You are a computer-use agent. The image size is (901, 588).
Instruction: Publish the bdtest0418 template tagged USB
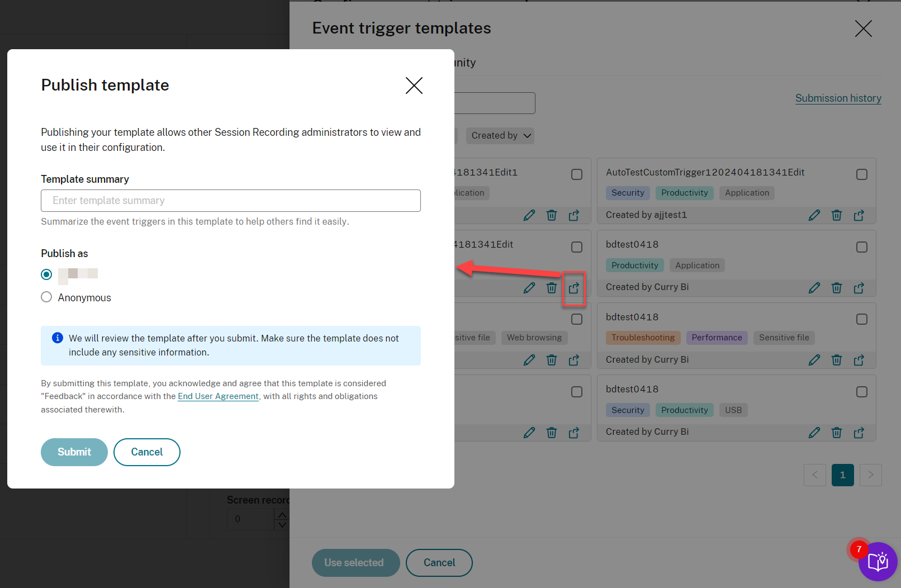point(859,433)
